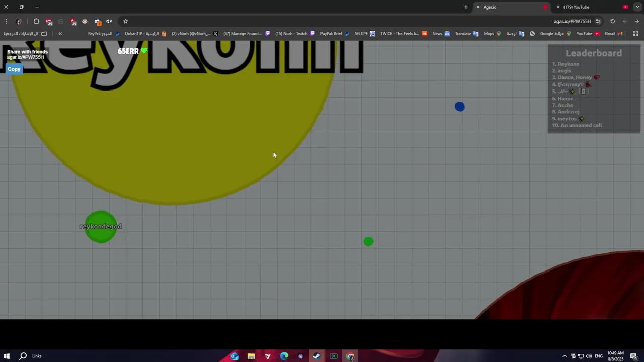Image resolution: width=644 pixels, height=362 pixels.
Task: Open the PayPal الموجز bookmark
Action: (x=104, y=34)
